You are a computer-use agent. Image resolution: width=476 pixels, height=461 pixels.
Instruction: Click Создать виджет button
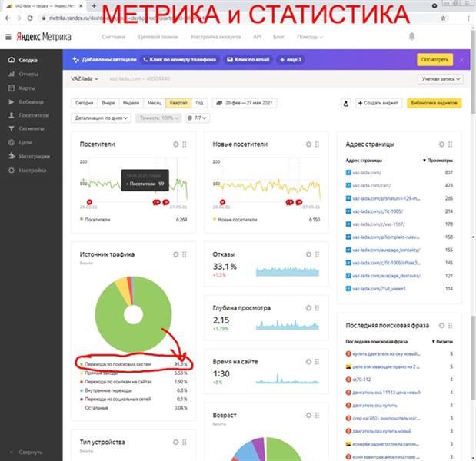378,103
